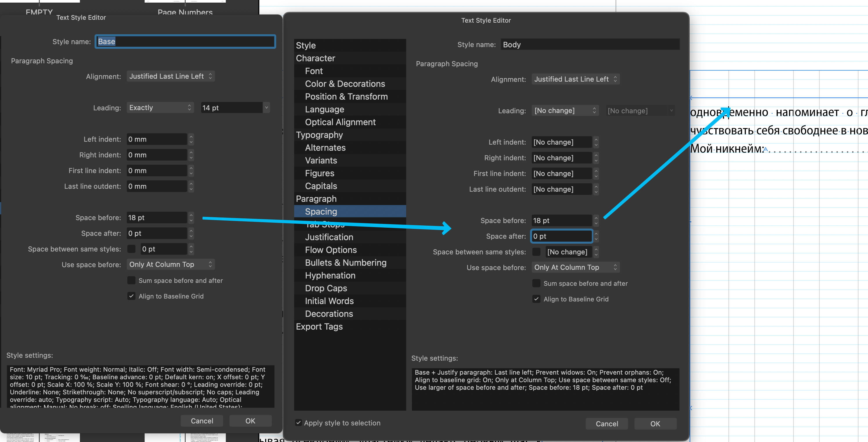
Task: Click the Base style name field
Action: pyautogui.click(x=185, y=42)
